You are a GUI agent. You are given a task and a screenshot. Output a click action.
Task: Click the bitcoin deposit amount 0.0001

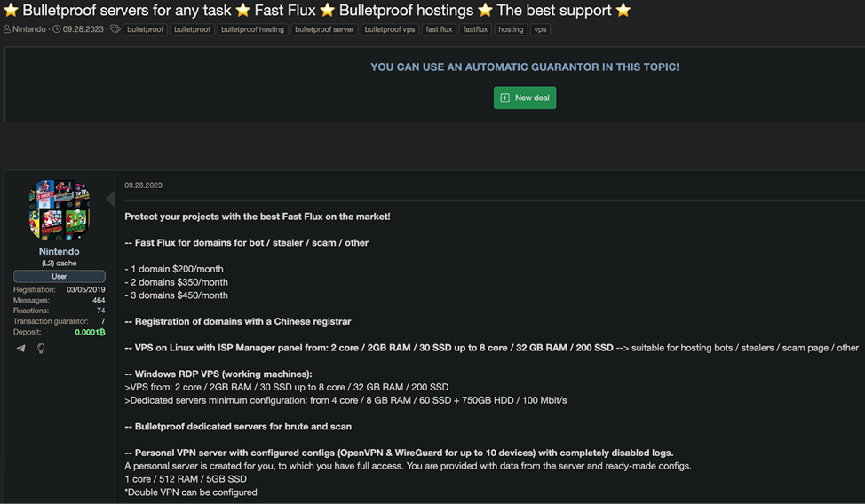(90, 332)
